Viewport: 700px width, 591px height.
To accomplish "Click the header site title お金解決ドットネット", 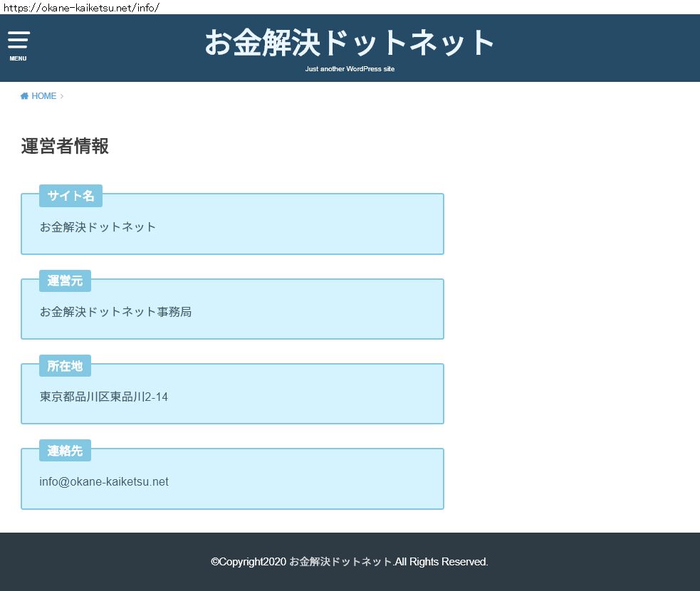I will click(350, 43).
